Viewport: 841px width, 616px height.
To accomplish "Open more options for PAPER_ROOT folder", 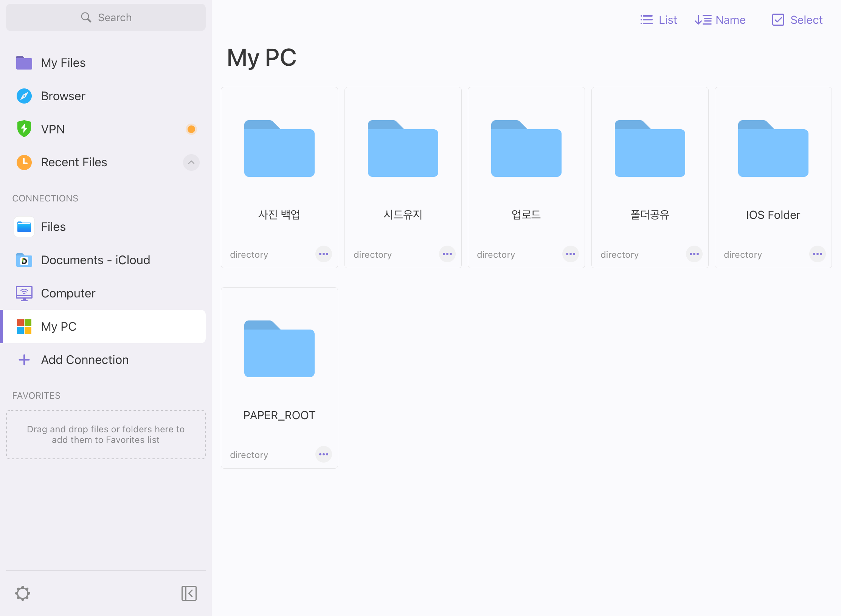I will pos(324,454).
